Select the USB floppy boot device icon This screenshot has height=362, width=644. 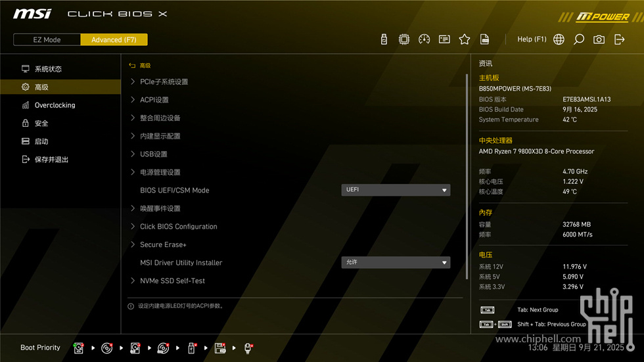pyautogui.click(x=220, y=348)
